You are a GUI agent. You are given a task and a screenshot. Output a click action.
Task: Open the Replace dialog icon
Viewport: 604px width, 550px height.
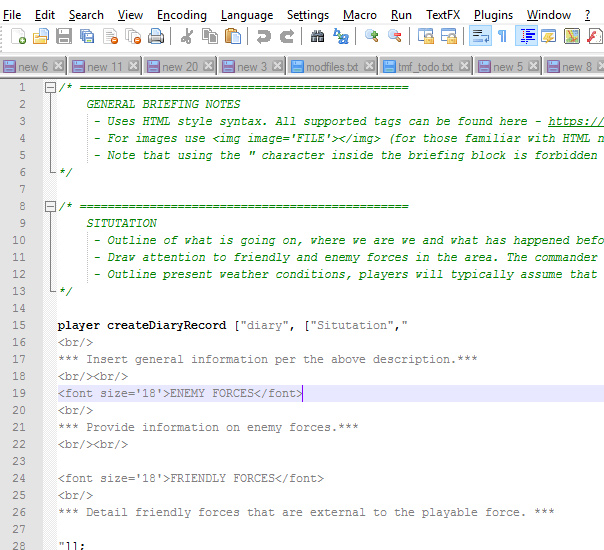pyautogui.click(x=341, y=36)
